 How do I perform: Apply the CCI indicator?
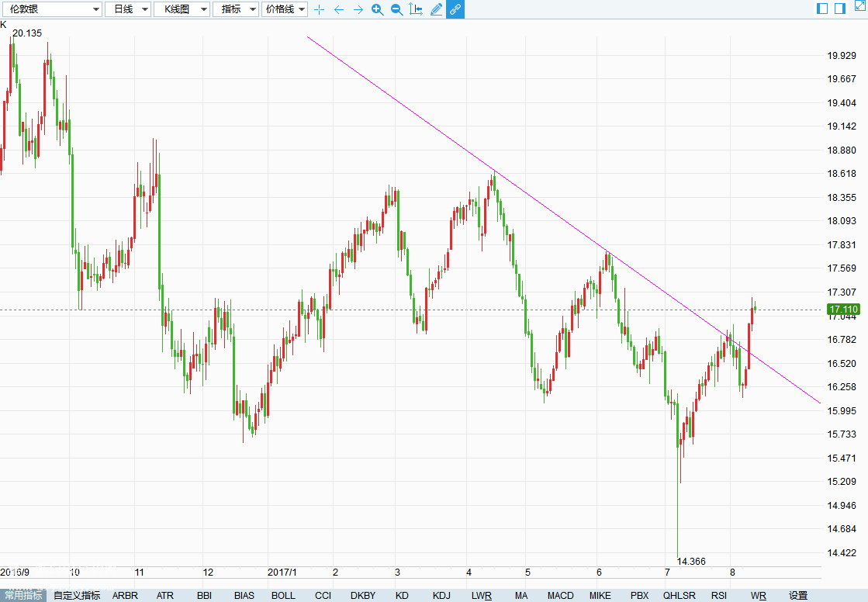click(x=323, y=596)
